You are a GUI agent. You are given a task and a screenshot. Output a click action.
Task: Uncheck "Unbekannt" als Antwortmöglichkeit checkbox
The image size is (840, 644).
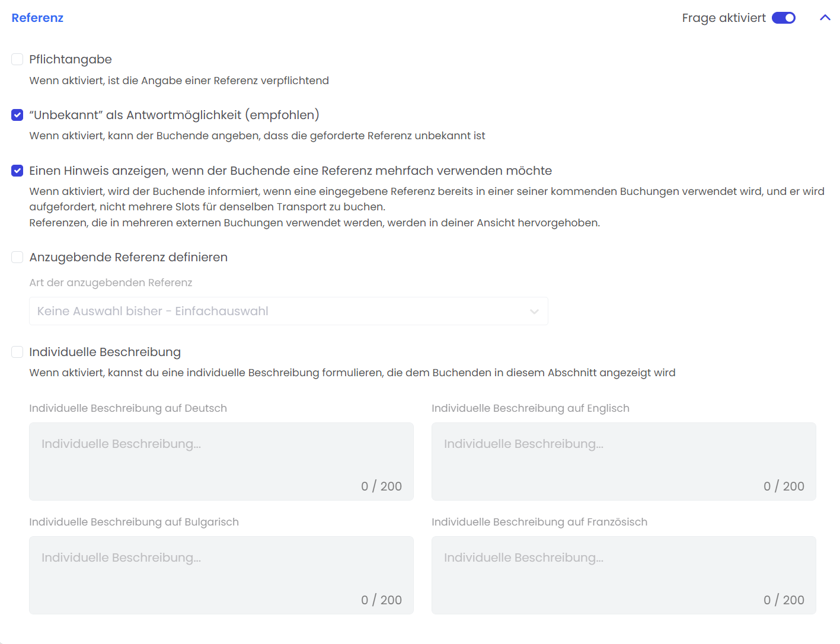pos(17,115)
